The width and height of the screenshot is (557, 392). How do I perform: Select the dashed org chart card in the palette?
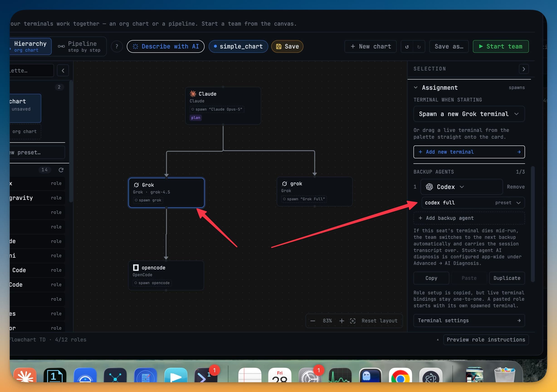coord(25,131)
